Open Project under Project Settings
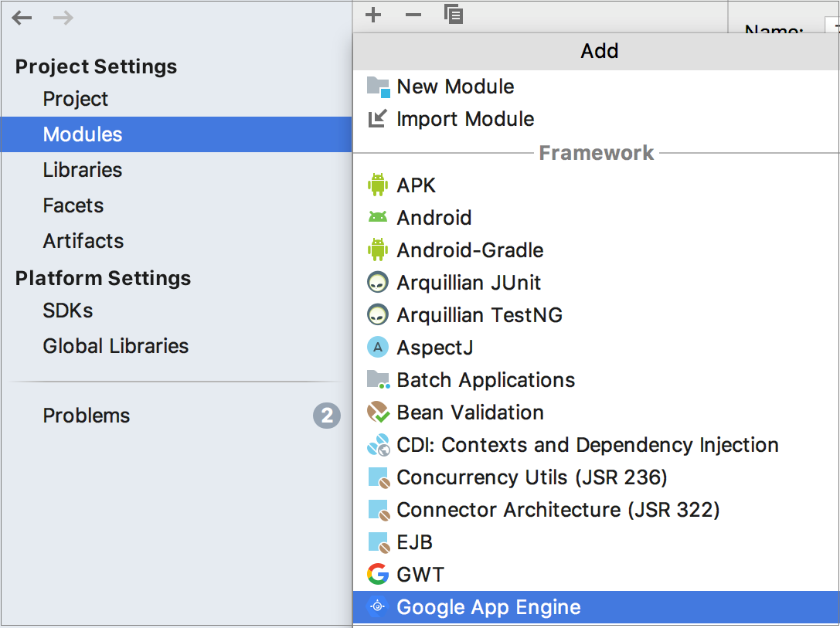The image size is (840, 628). tap(76, 99)
